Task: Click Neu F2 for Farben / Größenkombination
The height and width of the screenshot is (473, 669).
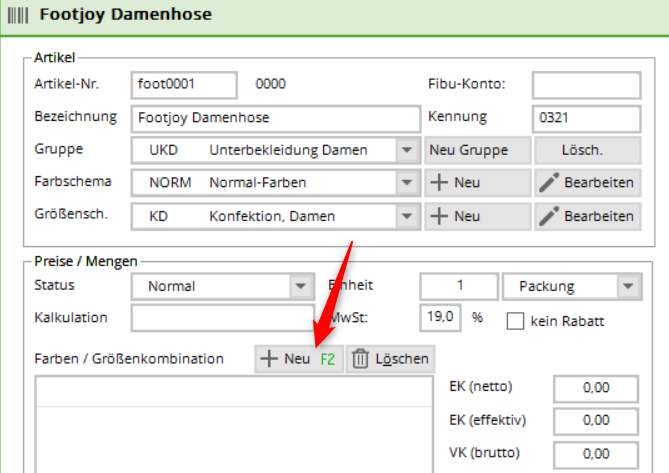Action: (299, 359)
